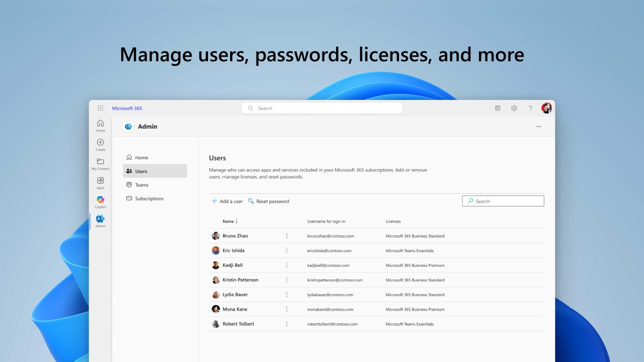Click Mona Kane's Business Premium license
Viewport: 644px width, 362px height.
click(x=415, y=310)
